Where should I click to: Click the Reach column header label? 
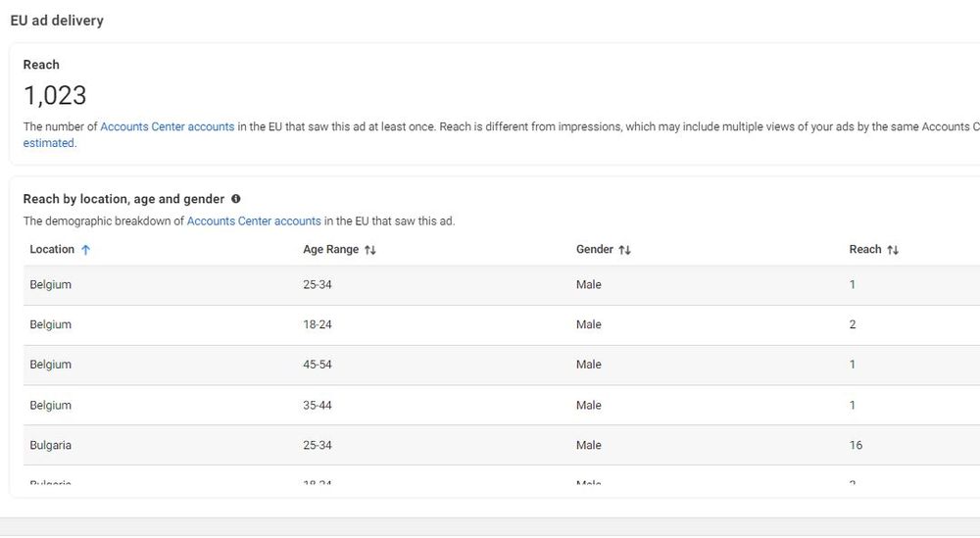pyautogui.click(x=864, y=249)
